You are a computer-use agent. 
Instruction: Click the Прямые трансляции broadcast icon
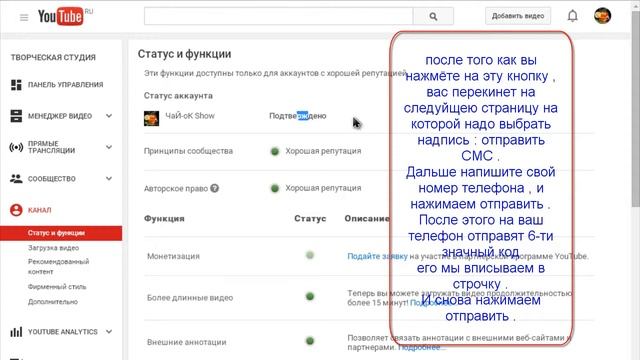click(16, 147)
